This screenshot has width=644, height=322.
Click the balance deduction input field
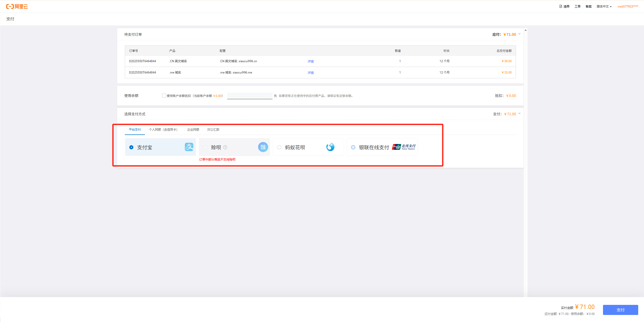point(249,96)
